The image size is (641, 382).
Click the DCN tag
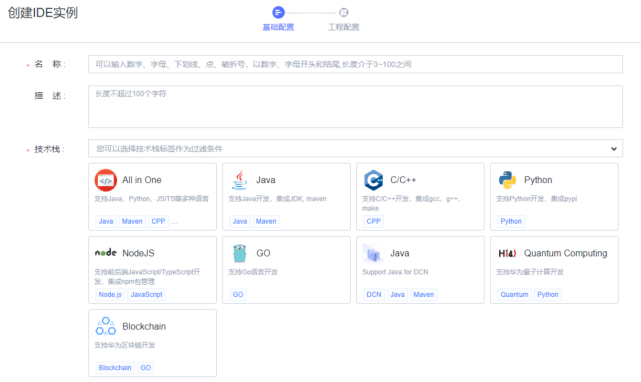click(x=374, y=294)
